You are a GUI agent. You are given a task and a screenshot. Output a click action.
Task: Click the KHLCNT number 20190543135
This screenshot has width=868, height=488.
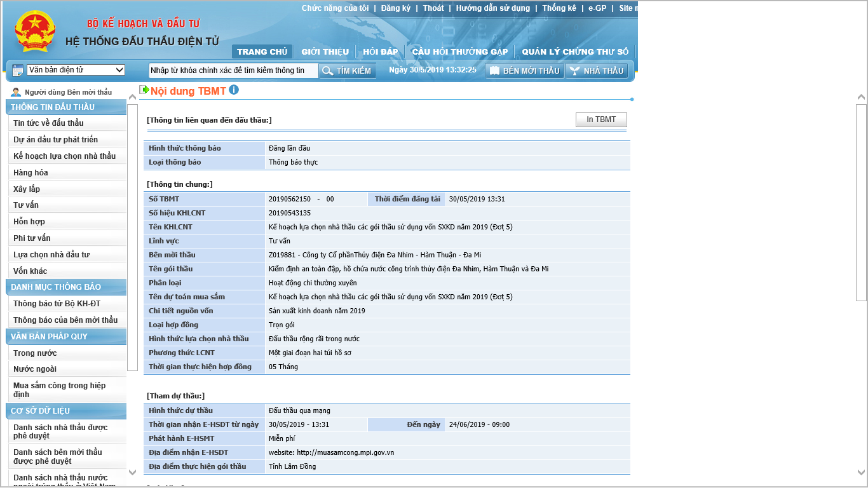[290, 213]
